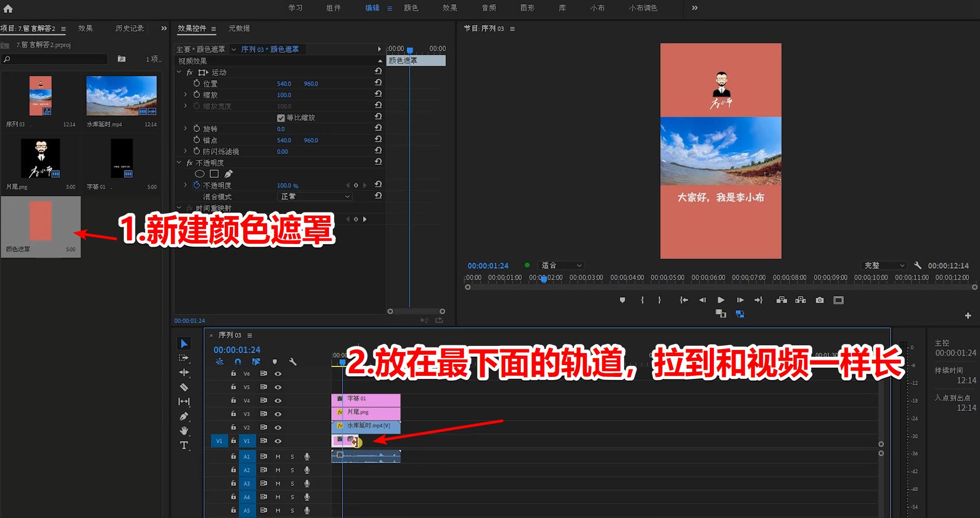Open the 适合 zoom level dropdown
The height and width of the screenshot is (518, 980).
coord(561,265)
